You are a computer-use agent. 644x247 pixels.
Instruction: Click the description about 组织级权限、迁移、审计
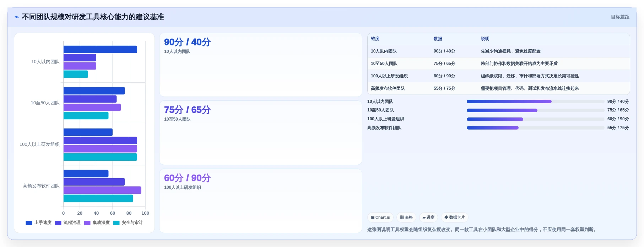pyautogui.click(x=530, y=76)
